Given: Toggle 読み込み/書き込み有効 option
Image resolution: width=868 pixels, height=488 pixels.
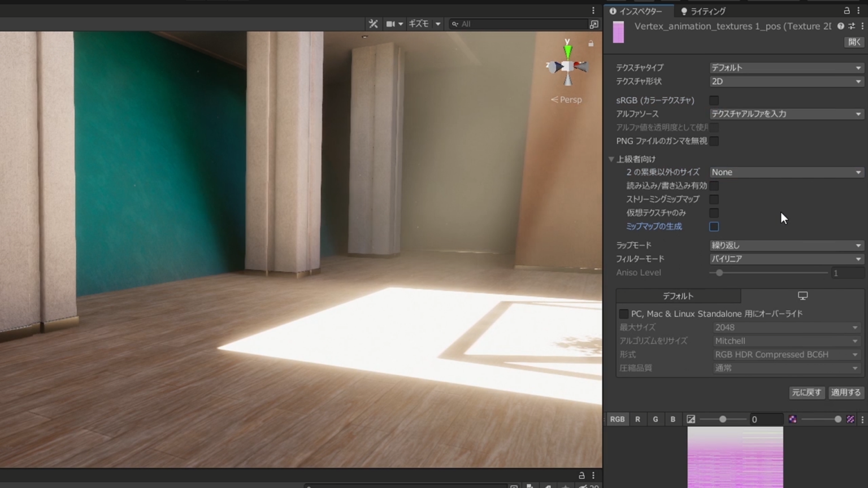Looking at the screenshot, I should tap(714, 185).
